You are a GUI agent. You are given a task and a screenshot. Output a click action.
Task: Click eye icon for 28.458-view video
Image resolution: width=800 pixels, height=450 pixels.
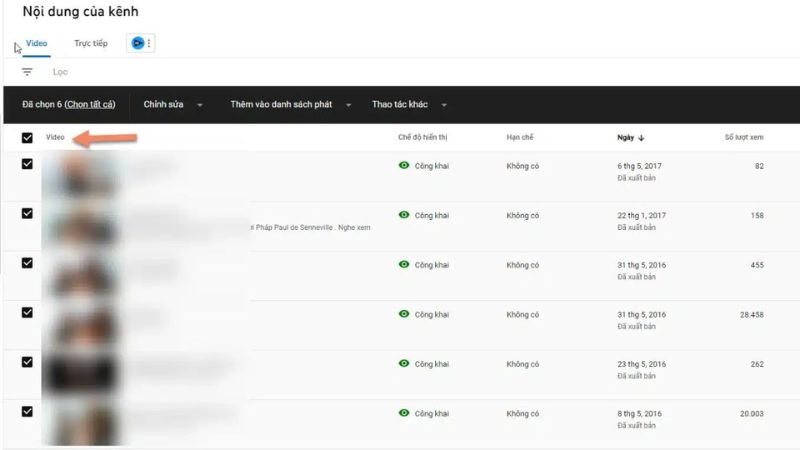pyautogui.click(x=404, y=313)
